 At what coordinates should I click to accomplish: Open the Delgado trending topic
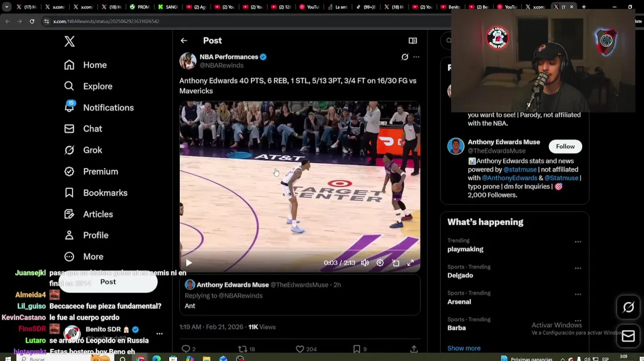(x=460, y=275)
